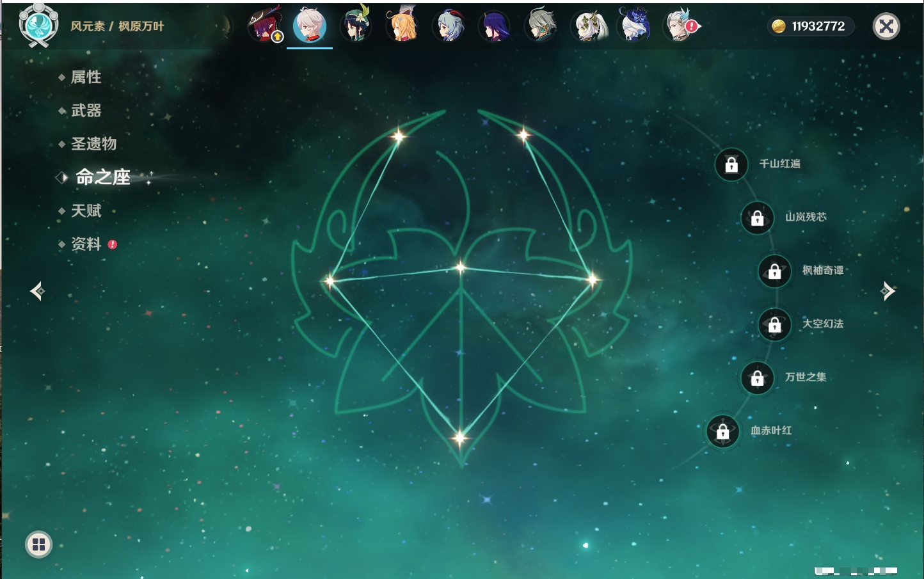Switch to the blue-top-hat Furina avatar
The image size is (924, 579).
tap(635, 26)
